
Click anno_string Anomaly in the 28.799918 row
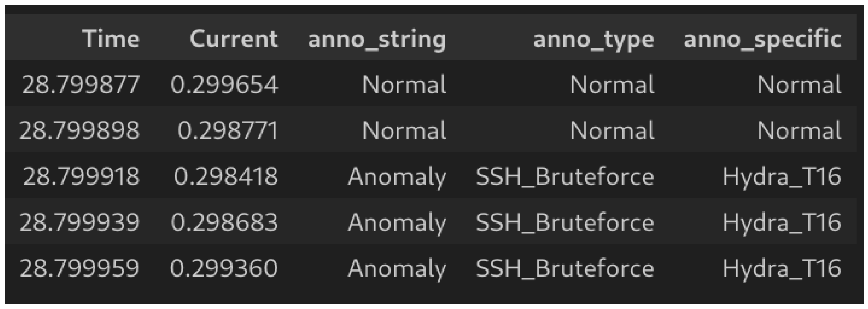(397, 176)
